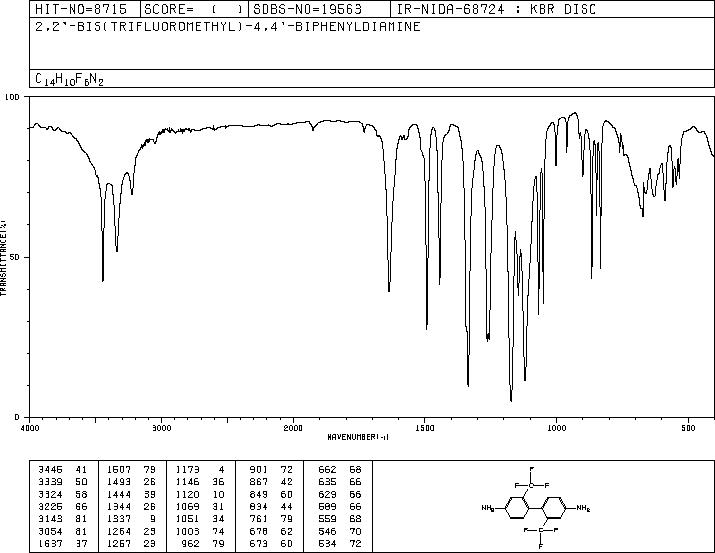Click the transmittance value 4 beside 1173
Screen dimensions: 715x553
(222, 469)
